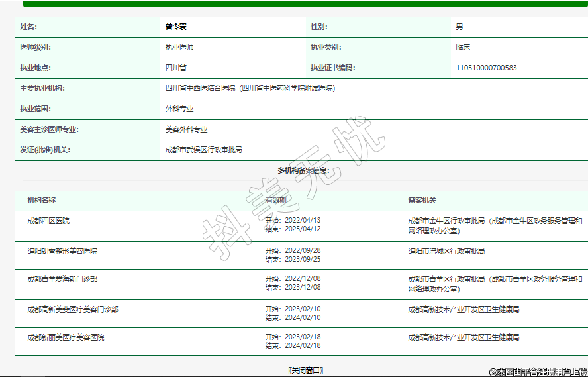Viewport: 588px width, 377px height.
Task: Select the start date 2022/04/13
Action: 302,220
